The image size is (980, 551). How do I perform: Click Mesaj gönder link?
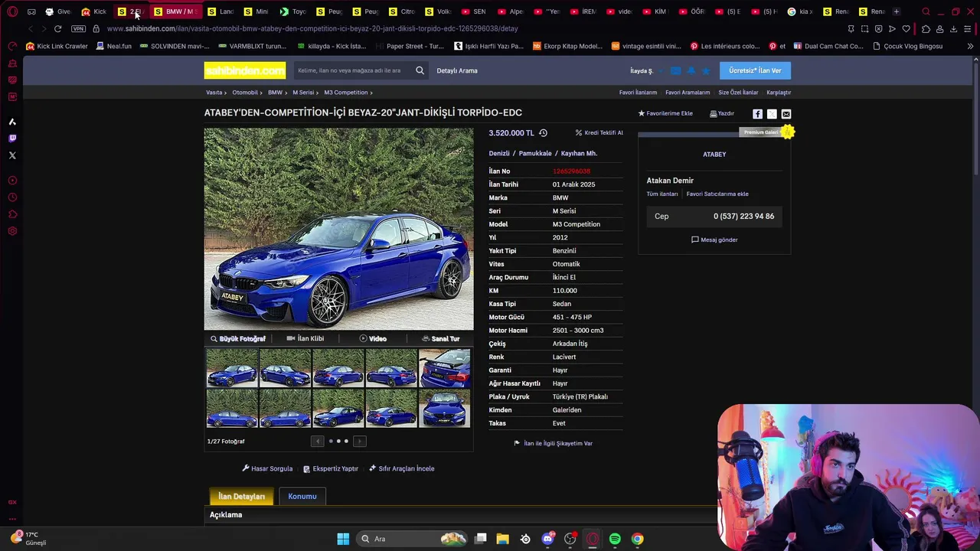[x=714, y=240]
